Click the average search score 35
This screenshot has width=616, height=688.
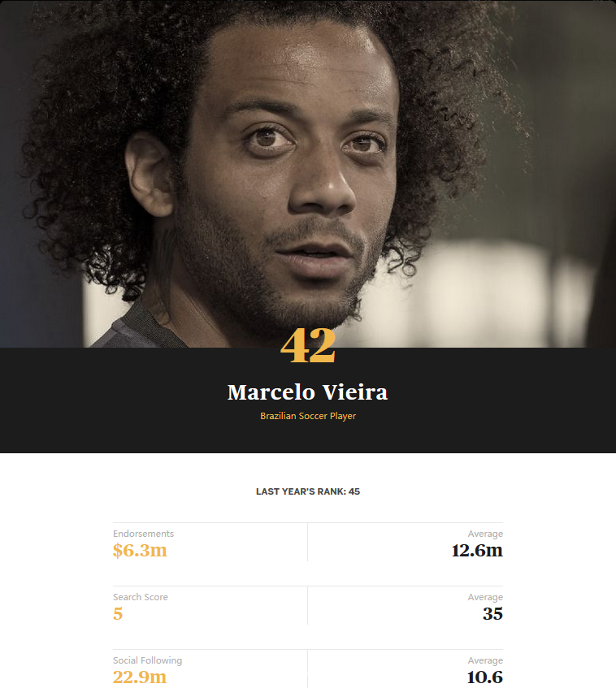[492, 614]
